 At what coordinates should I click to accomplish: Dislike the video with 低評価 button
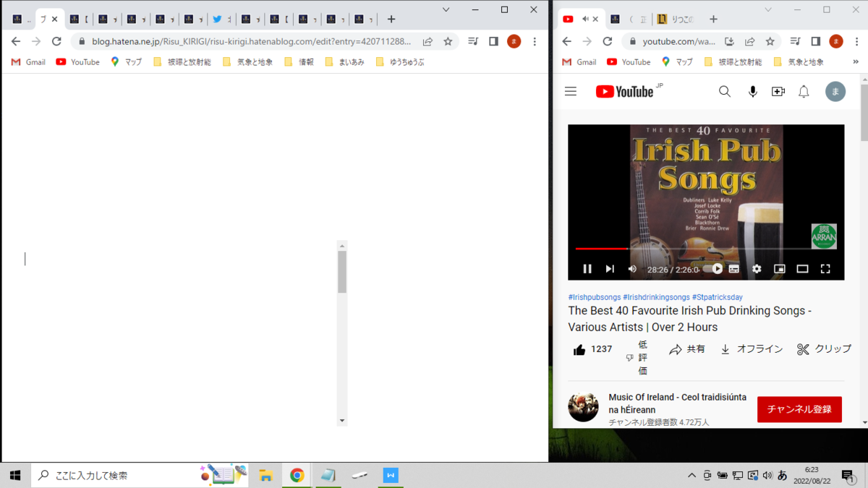pyautogui.click(x=637, y=357)
